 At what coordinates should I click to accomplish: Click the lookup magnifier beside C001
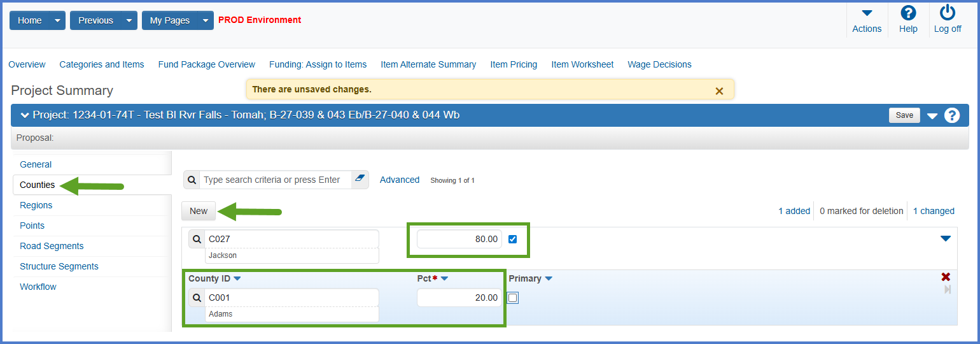pyautogui.click(x=197, y=297)
